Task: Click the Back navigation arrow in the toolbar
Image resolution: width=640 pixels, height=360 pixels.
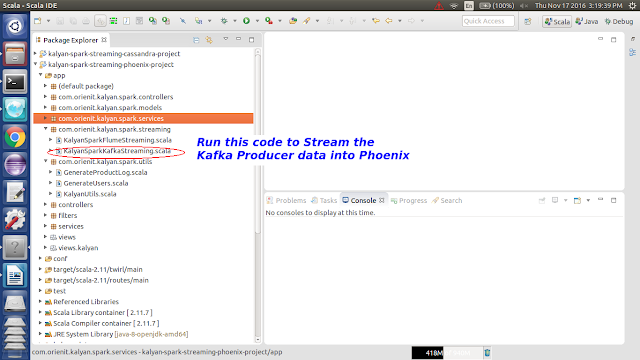Action: [389, 21]
